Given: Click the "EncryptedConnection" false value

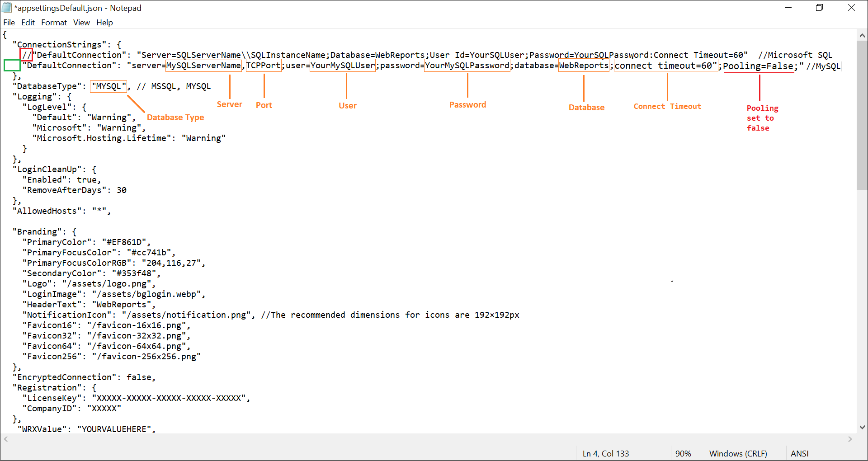Looking at the screenshot, I should [139, 377].
